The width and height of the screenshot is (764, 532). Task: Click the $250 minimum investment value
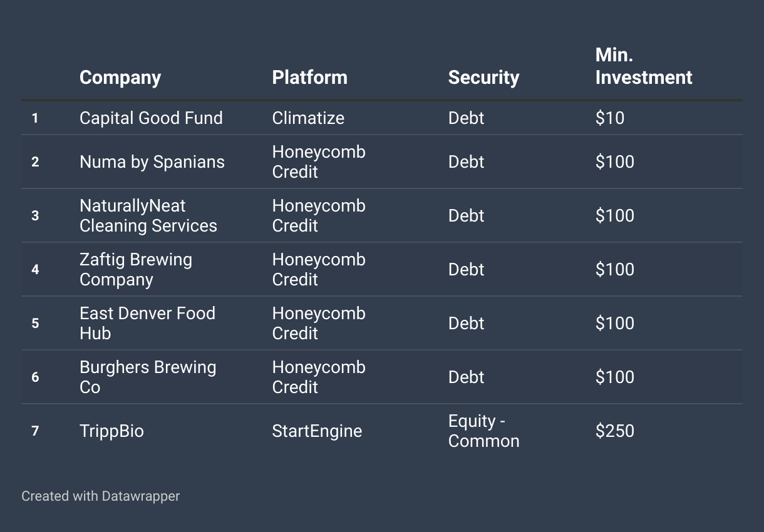click(615, 431)
